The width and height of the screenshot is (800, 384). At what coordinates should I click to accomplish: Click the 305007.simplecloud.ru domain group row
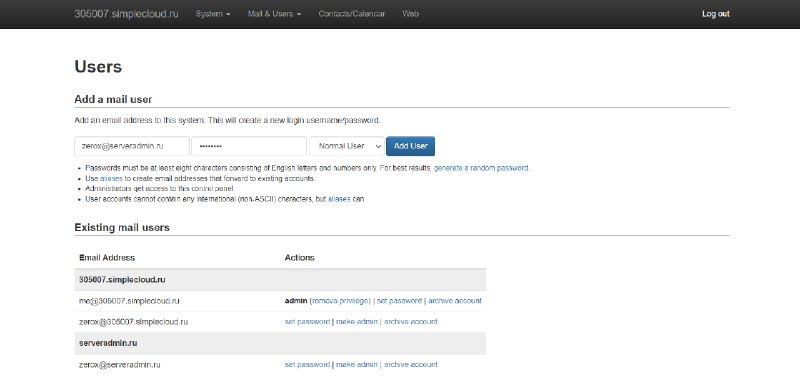click(x=280, y=280)
